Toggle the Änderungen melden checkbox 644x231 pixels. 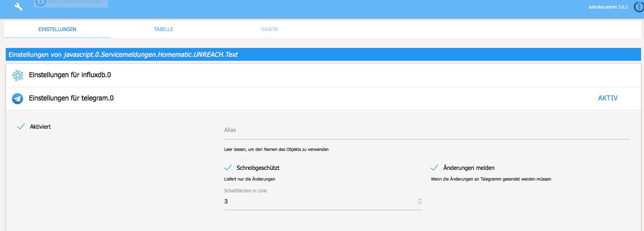(434, 168)
